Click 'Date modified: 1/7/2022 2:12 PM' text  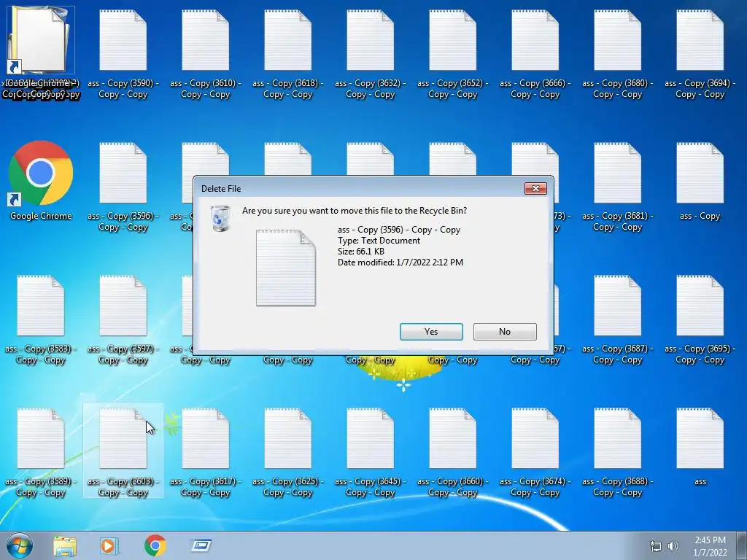[400, 262]
